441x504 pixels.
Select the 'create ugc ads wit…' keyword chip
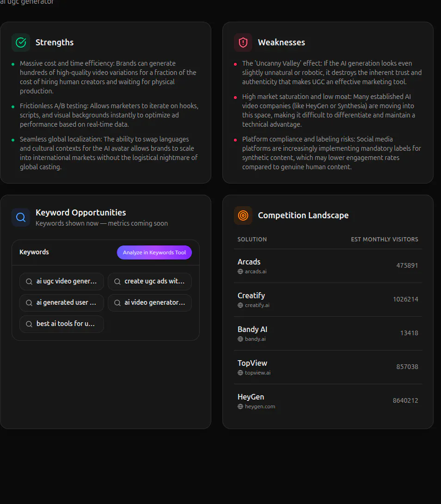click(x=150, y=282)
